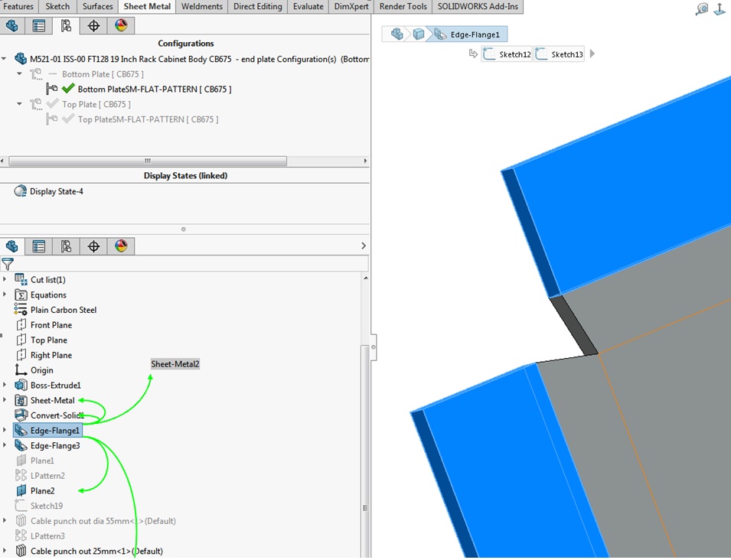Click the Plane2 icon in the tree
The width and height of the screenshot is (731, 560).
click(21, 490)
